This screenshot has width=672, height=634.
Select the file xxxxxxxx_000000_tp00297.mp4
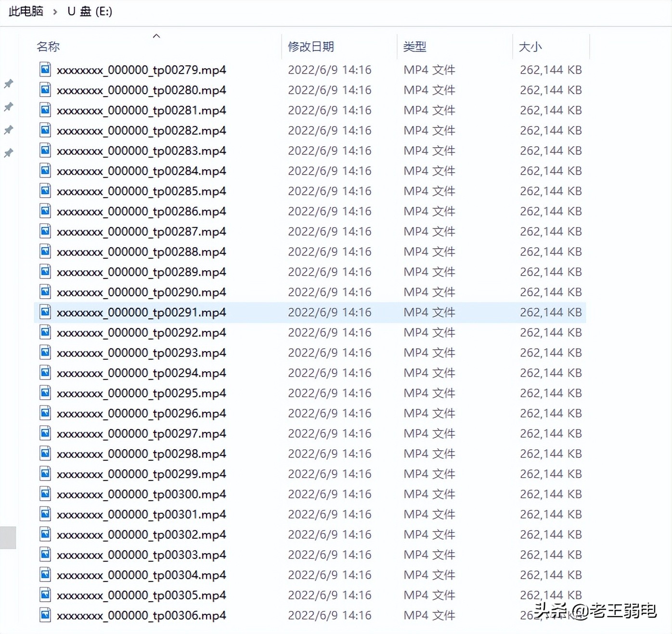tap(141, 433)
